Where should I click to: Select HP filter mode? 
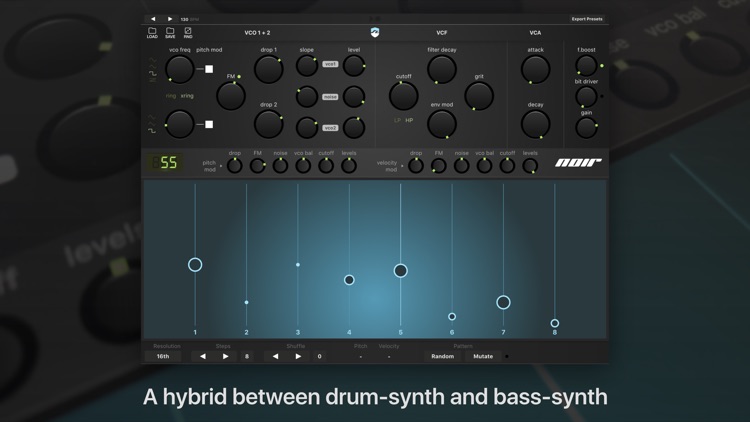(409, 121)
